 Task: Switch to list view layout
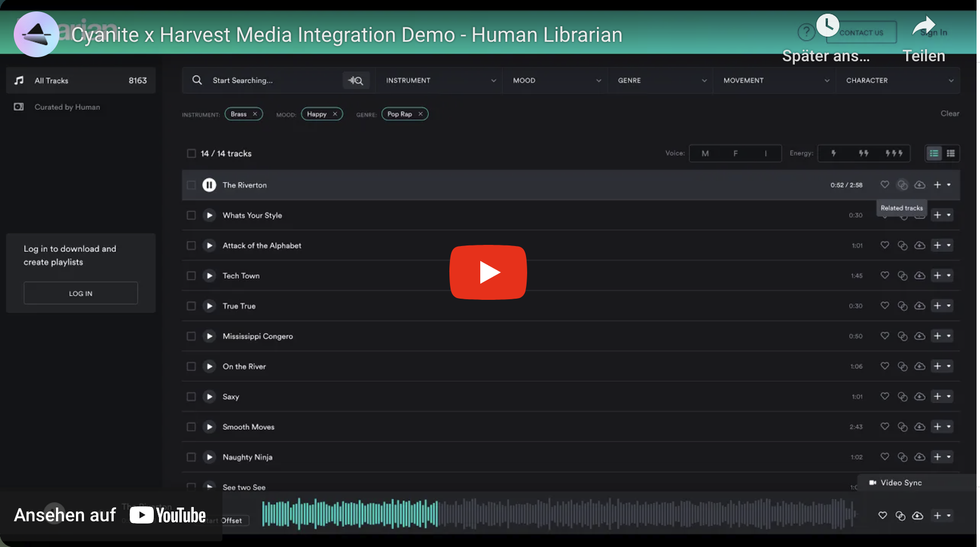(x=934, y=153)
